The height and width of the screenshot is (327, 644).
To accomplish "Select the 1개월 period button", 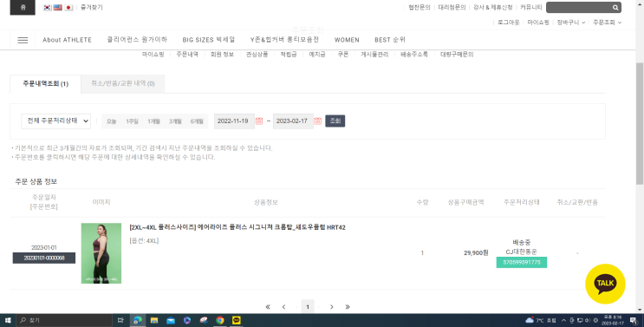I will click(x=153, y=121).
